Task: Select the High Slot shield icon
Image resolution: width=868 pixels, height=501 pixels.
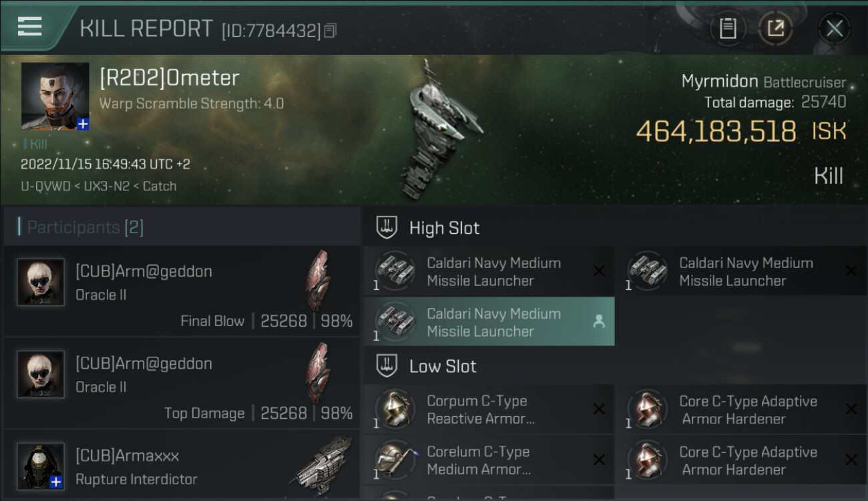Action: (x=387, y=228)
